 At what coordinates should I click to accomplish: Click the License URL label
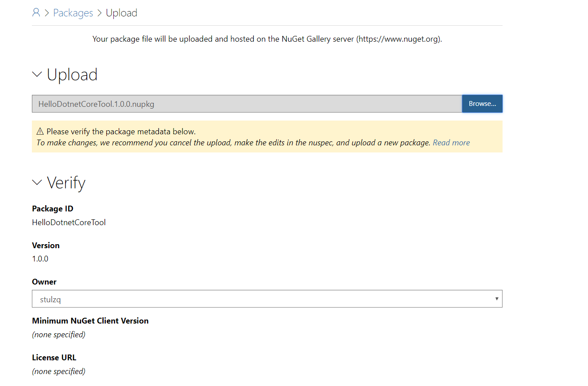[x=54, y=358]
